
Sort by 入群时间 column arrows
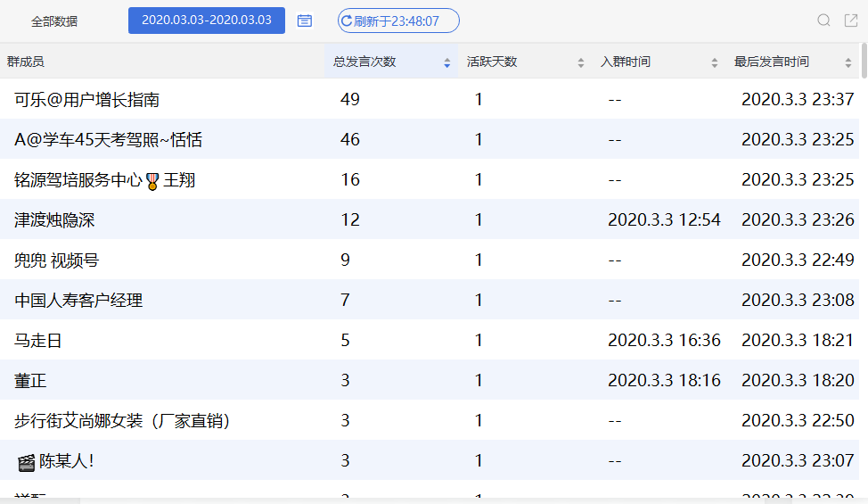click(x=715, y=63)
